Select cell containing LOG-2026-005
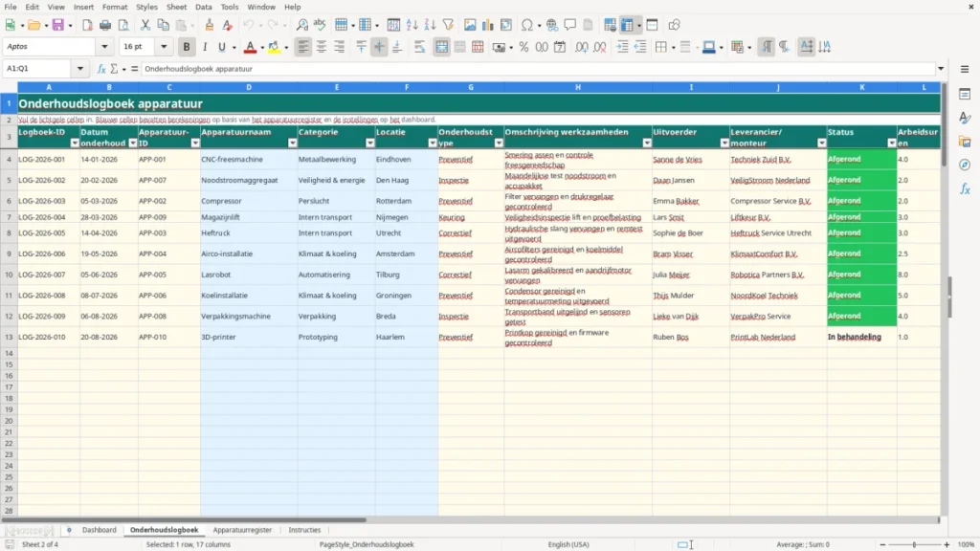Image resolution: width=980 pixels, height=551 pixels. 49,233
